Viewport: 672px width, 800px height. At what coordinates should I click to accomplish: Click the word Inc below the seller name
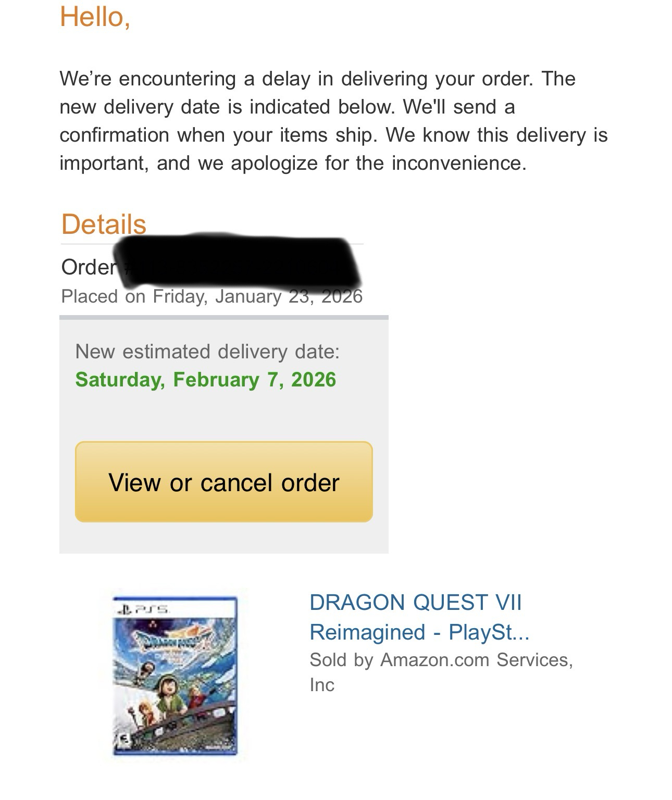pyautogui.click(x=322, y=685)
